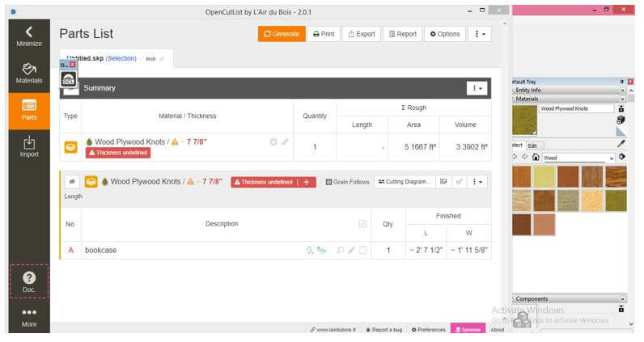The height and width of the screenshot is (342, 644).
Task: Expand the Summary three-dot dropdown
Action: [x=477, y=88]
